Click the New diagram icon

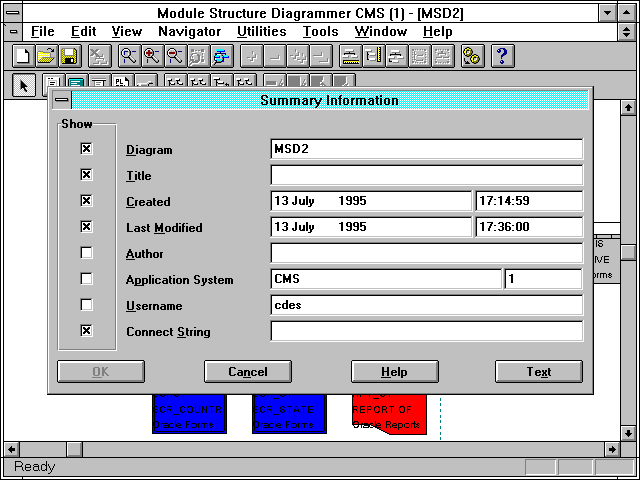click(24, 57)
